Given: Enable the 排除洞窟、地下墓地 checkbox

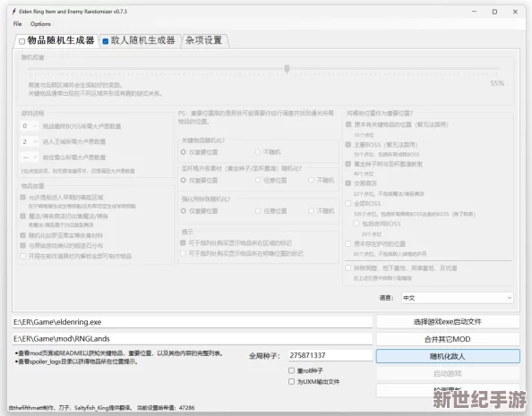Looking at the screenshot, I should coord(348,267).
